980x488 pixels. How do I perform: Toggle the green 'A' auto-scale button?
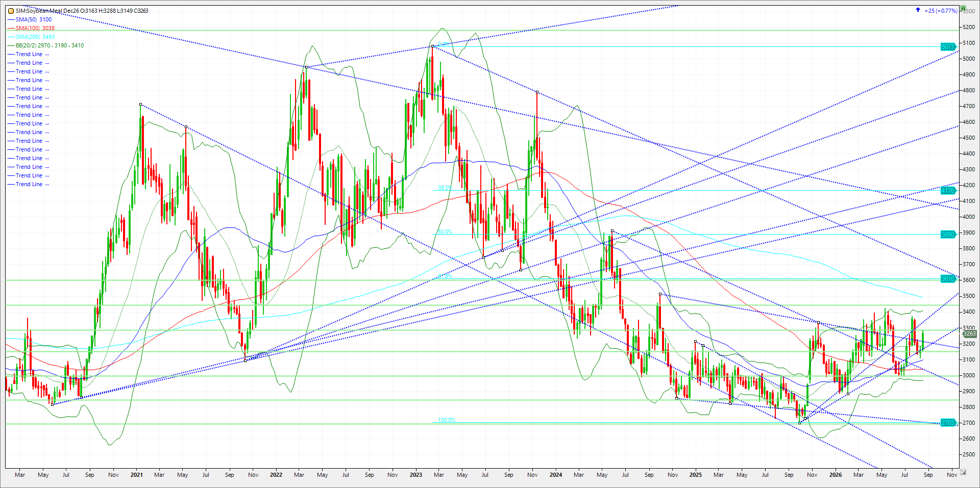point(963,9)
